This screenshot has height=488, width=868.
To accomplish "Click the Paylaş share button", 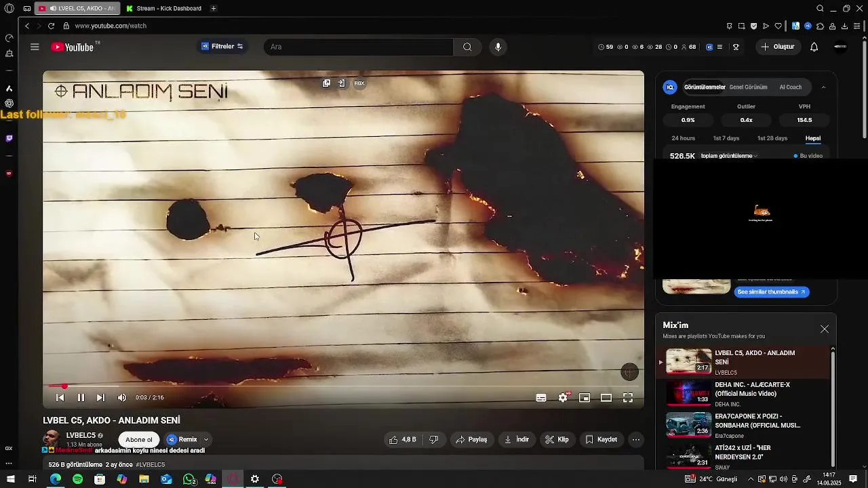I will coord(471,439).
